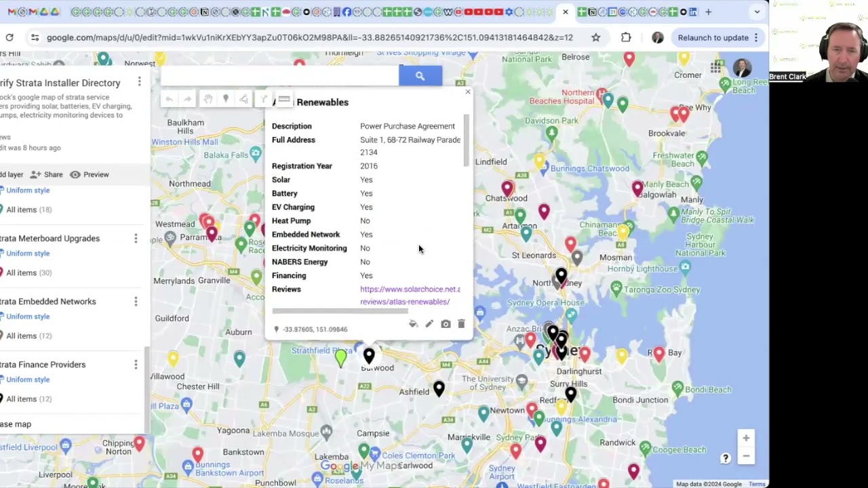Click the Strata Installer Directory map title

click(60, 83)
